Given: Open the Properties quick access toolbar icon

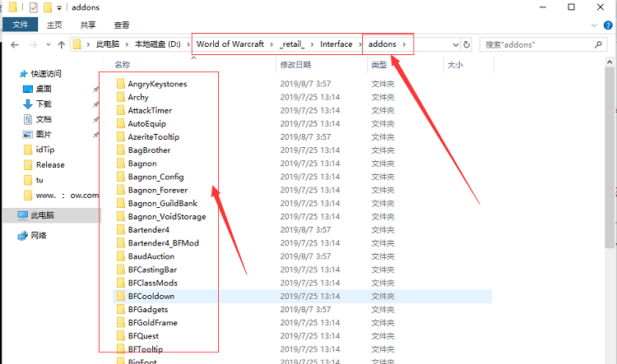Looking at the screenshot, I should [34, 7].
